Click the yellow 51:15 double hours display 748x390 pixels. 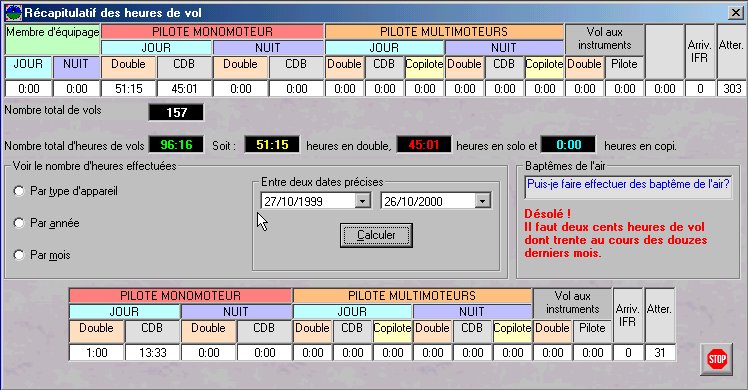[272, 144]
